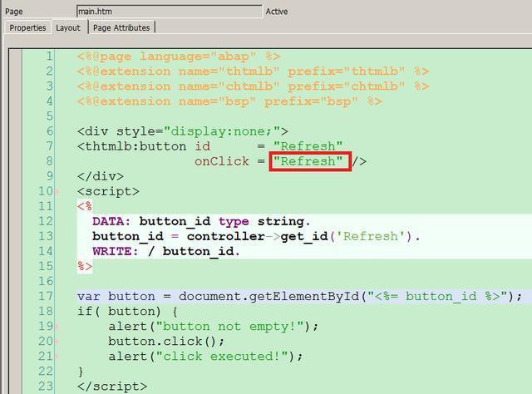Click line number 23 in gutter
Image resolution: width=532 pixels, height=394 pixels.
pos(46,387)
